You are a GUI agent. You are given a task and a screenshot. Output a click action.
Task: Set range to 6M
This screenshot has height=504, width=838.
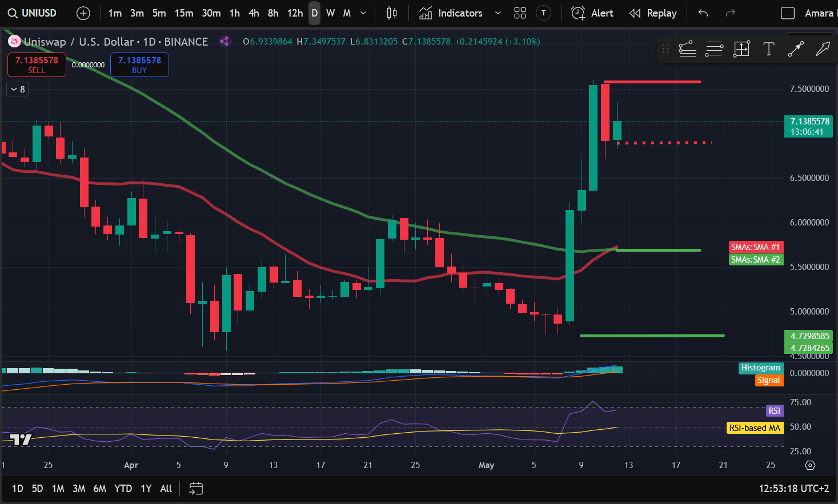click(x=100, y=489)
